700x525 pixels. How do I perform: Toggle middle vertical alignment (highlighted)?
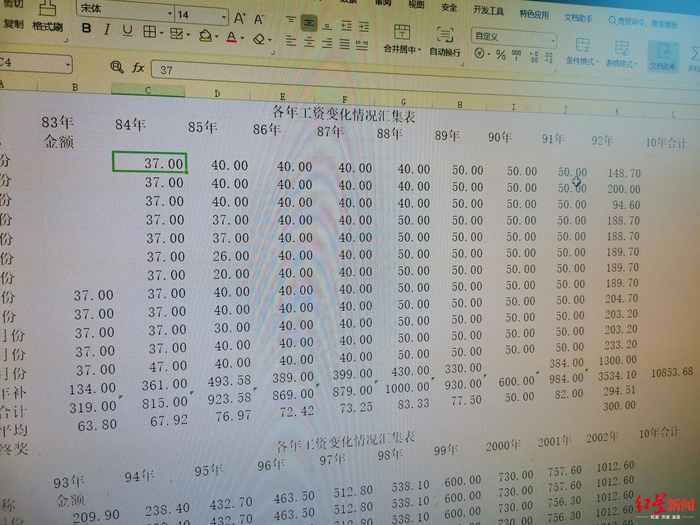(309, 22)
